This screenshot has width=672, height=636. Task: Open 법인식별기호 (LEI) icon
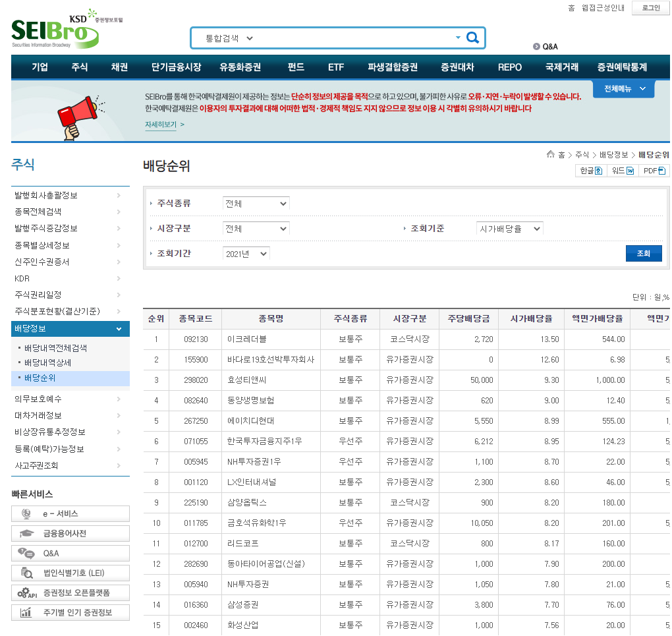coord(26,573)
